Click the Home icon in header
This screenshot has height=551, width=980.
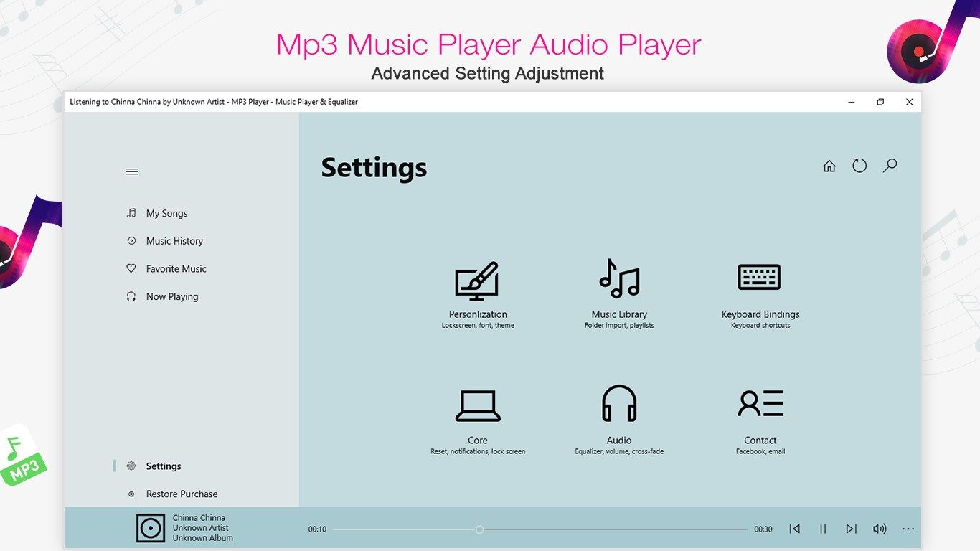829,166
